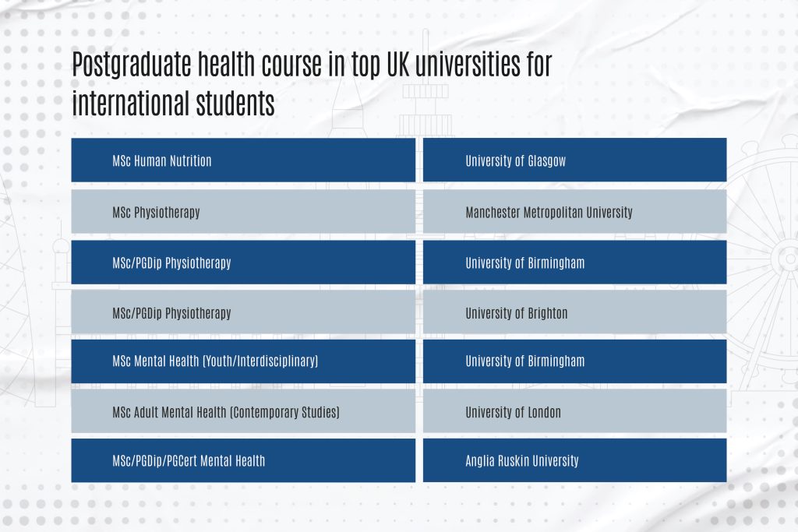
Task: Select the Anglia Ruskin University cell
Action: pyautogui.click(x=574, y=460)
